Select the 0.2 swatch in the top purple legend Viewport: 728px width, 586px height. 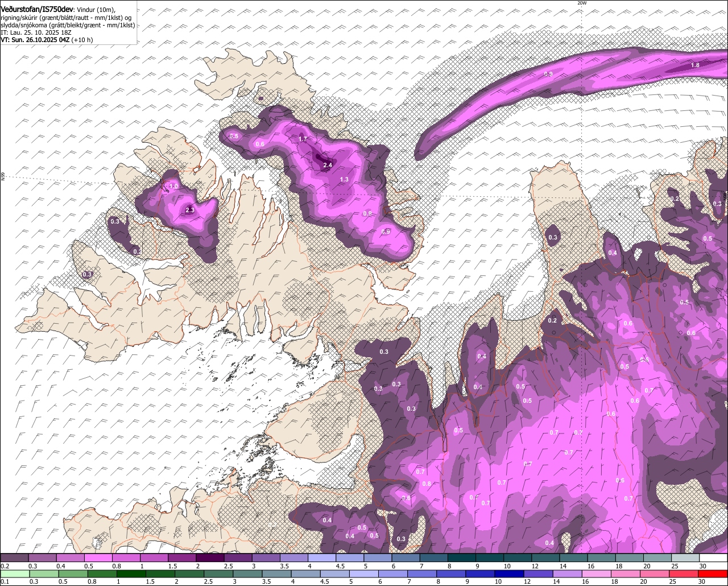(x=14, y=558)
